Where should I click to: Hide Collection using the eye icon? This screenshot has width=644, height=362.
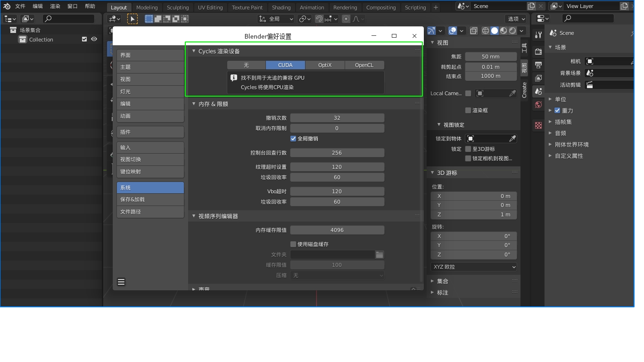pyautogui.click(x=94, y=39)
